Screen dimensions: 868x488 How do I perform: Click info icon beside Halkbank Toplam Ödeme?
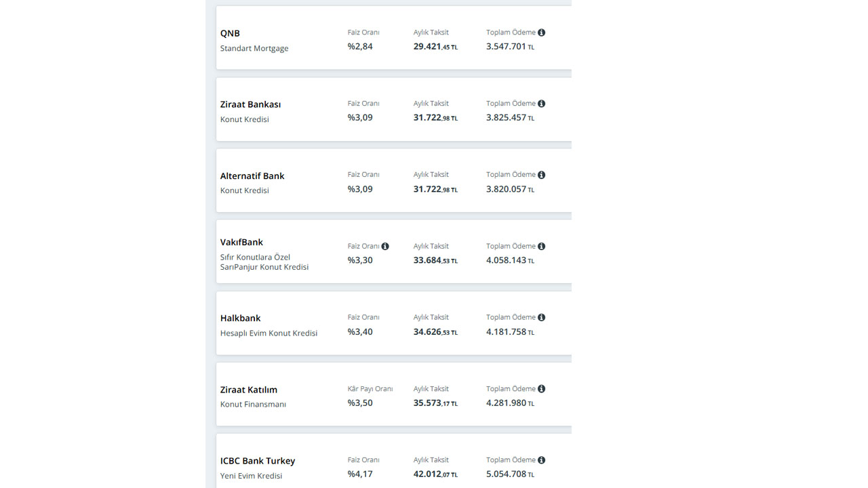click(x=541, y=317)
